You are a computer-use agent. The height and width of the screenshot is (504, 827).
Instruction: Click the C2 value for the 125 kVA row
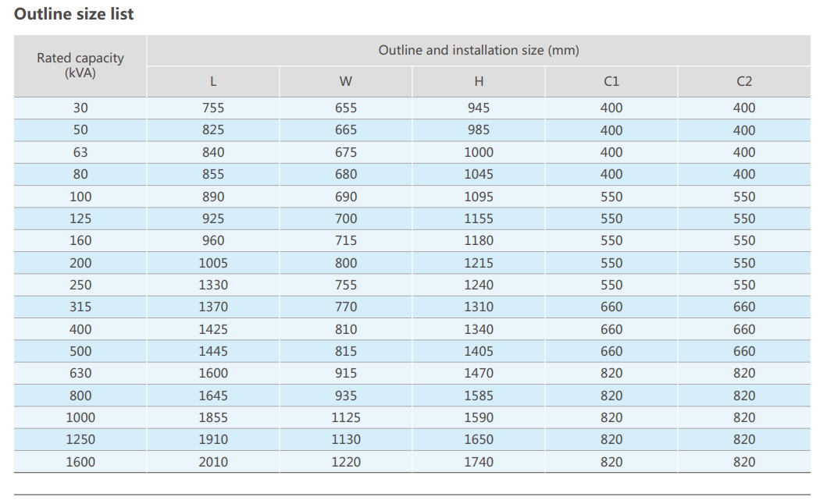click(x=744, y=218)
